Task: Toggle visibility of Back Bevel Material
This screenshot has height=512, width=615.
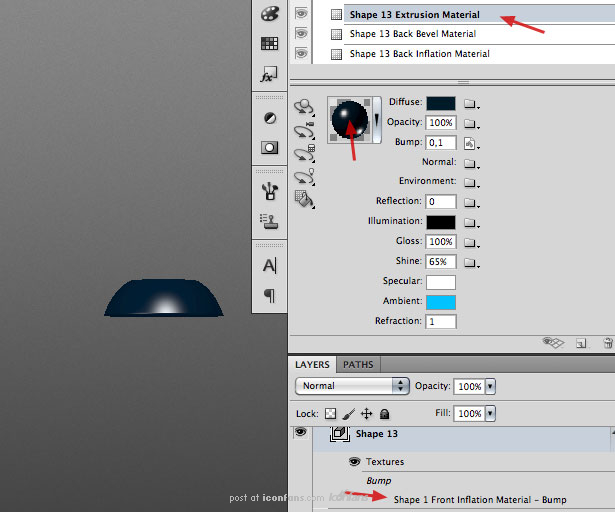Action: (x=301, y=33)
